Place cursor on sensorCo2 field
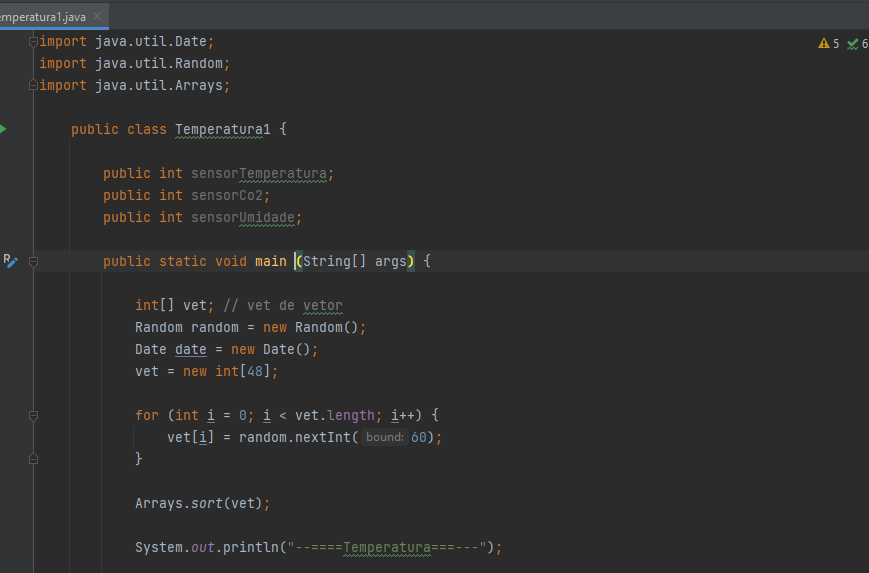 click(227, 196)
